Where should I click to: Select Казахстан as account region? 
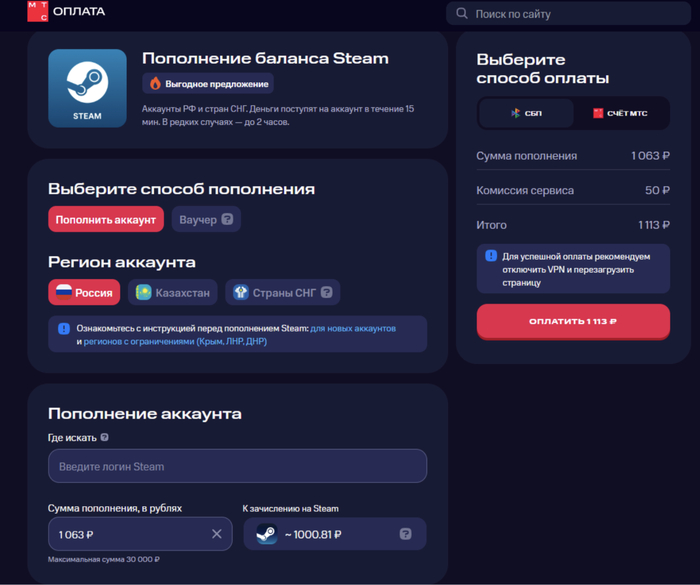pyautogui.click(x=174, y=293)
